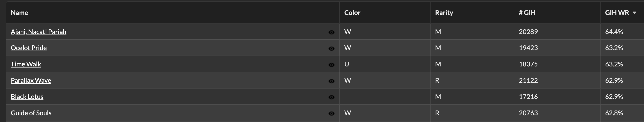
Task: Sort by the # GIH column header
Action: coord(527,13)
